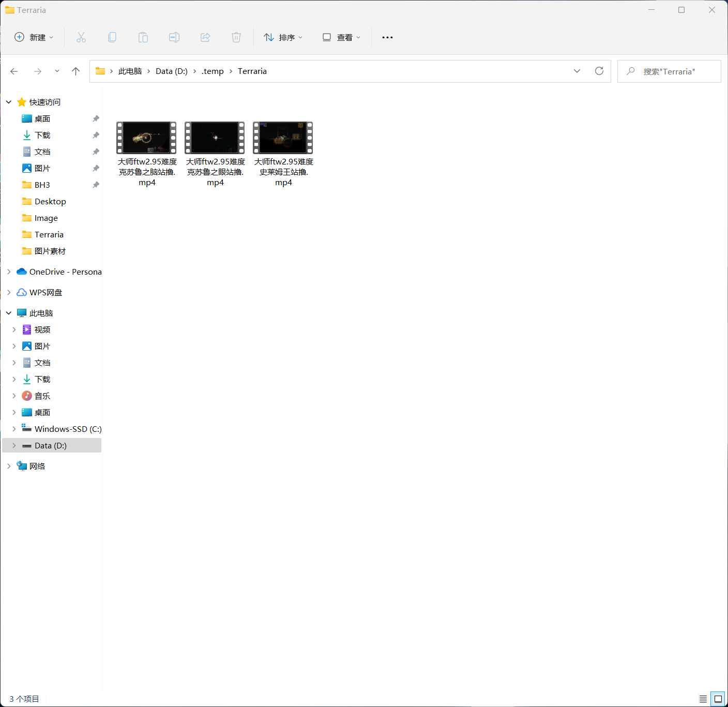Select 下载 in quick access
Image resolution: width=728 pixels, height=707 pixels.
42,136
